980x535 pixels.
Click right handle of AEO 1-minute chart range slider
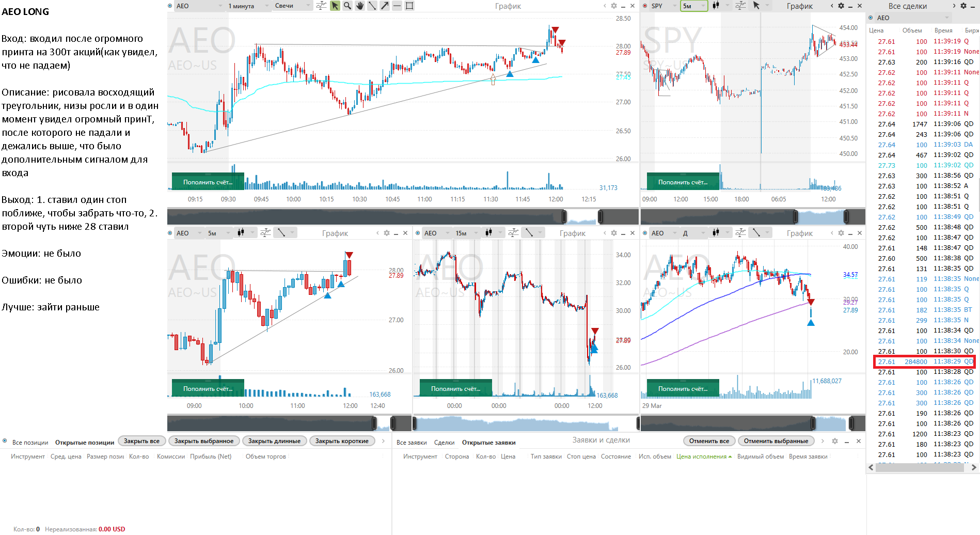pos(600,216)
